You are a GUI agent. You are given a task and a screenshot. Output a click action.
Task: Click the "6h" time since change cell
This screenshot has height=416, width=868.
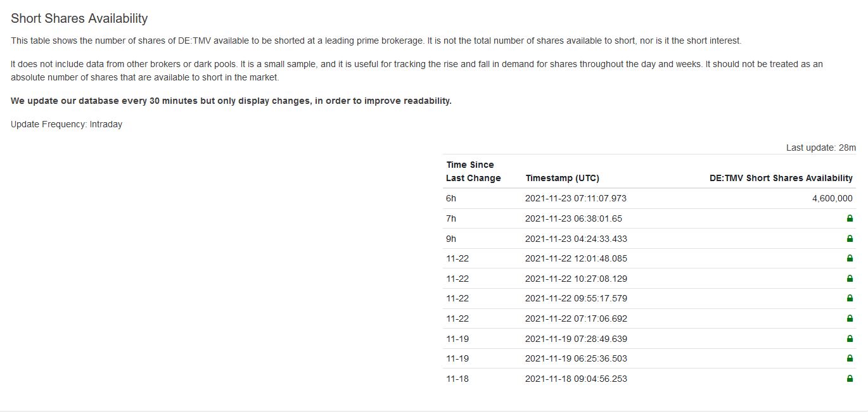[451, 198]
